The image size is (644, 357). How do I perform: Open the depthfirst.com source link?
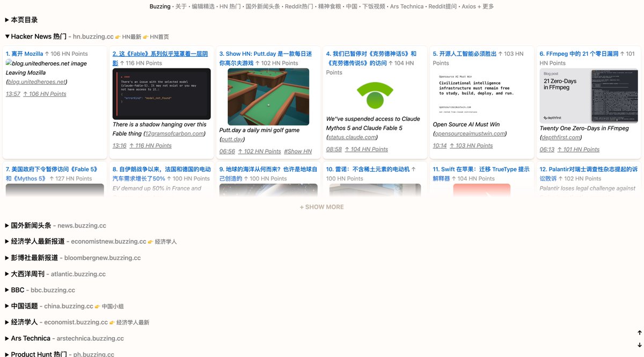[562, 137]
